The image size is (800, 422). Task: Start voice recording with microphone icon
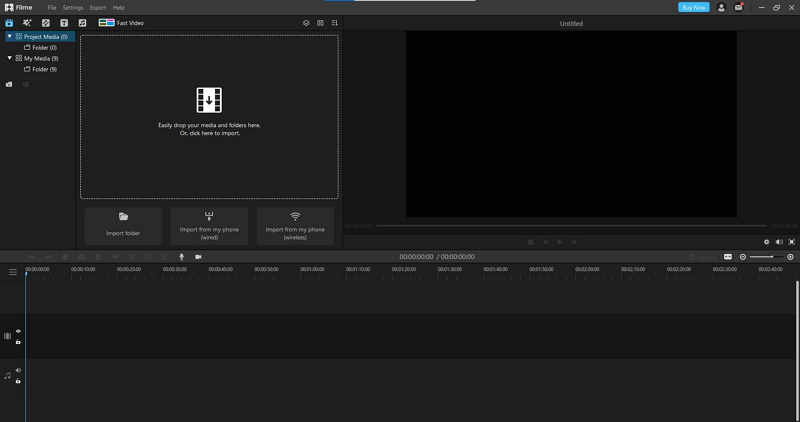pyautogui.click(x=182, y=257)
